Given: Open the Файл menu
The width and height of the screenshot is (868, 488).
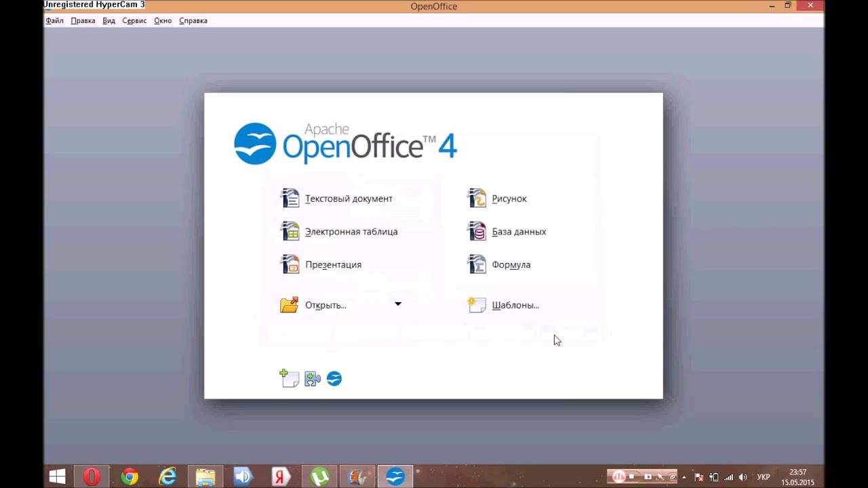Looking at the screenshot, I should 54,20.
